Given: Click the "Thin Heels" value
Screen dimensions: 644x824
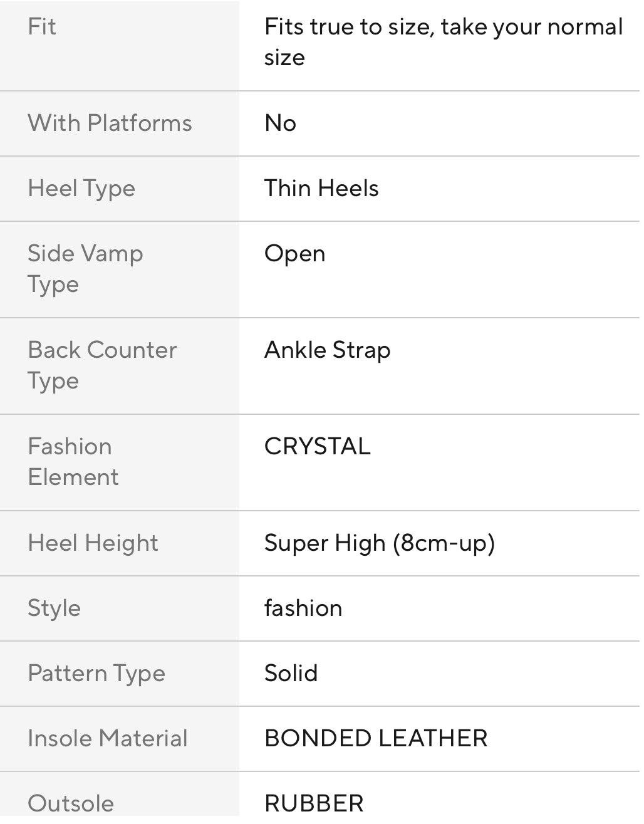Looking at the screenshot, I should click(321, 189).
